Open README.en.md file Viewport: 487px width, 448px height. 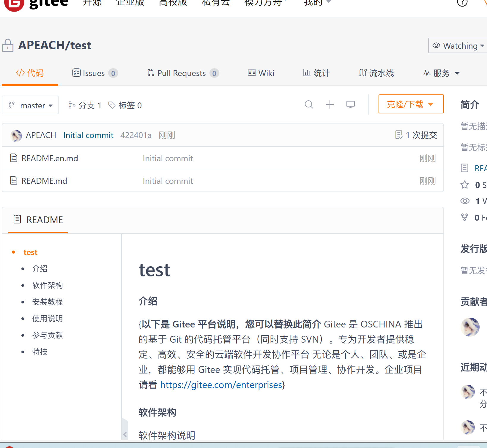[x=50, y=158]
